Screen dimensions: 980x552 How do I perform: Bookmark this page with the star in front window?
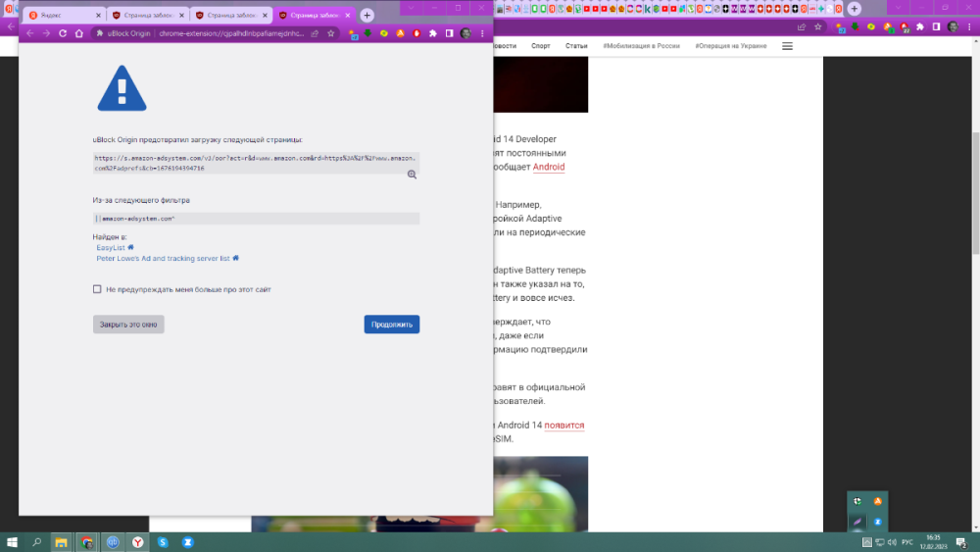tap(331, 33)
